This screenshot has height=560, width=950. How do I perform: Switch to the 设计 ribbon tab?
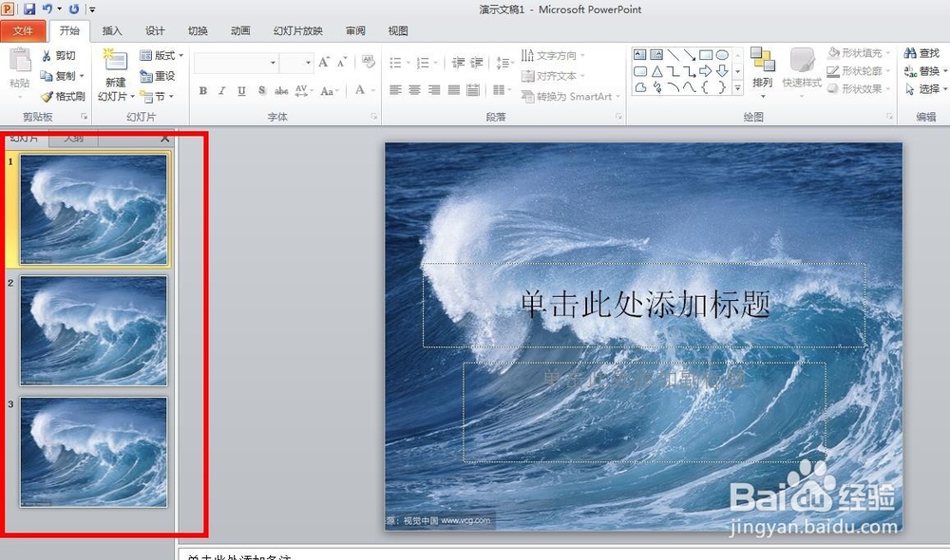[x=154, y=30]
